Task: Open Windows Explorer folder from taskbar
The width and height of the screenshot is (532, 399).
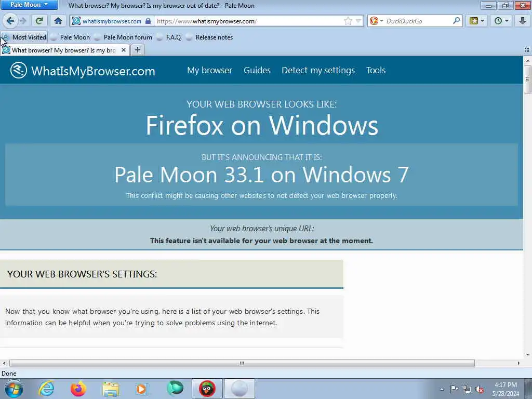Action: [111, 390]
